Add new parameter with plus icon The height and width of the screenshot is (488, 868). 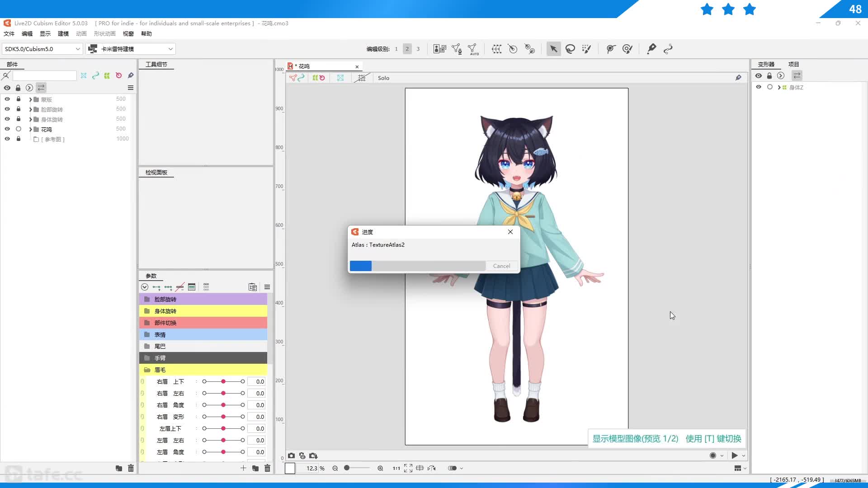coord(243,468)
